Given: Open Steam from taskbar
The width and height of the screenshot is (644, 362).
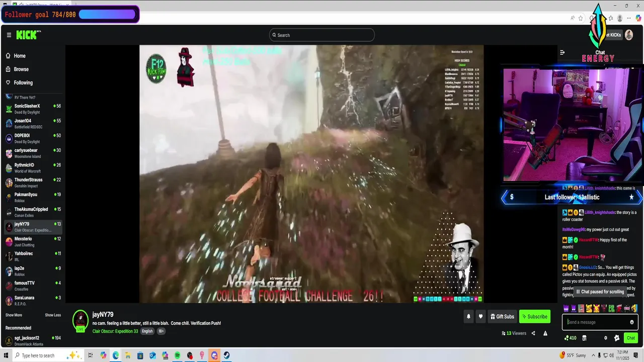Looking at the screenshot, I should coord(227,355).
